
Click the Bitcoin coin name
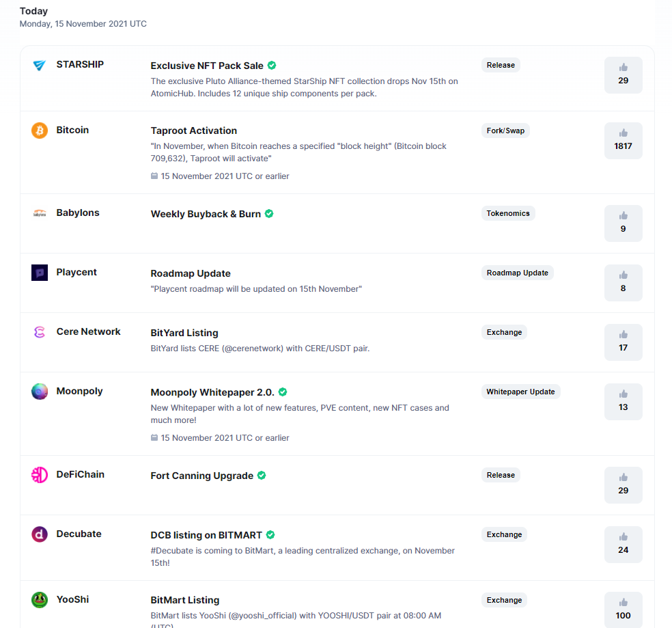(72, 130)
